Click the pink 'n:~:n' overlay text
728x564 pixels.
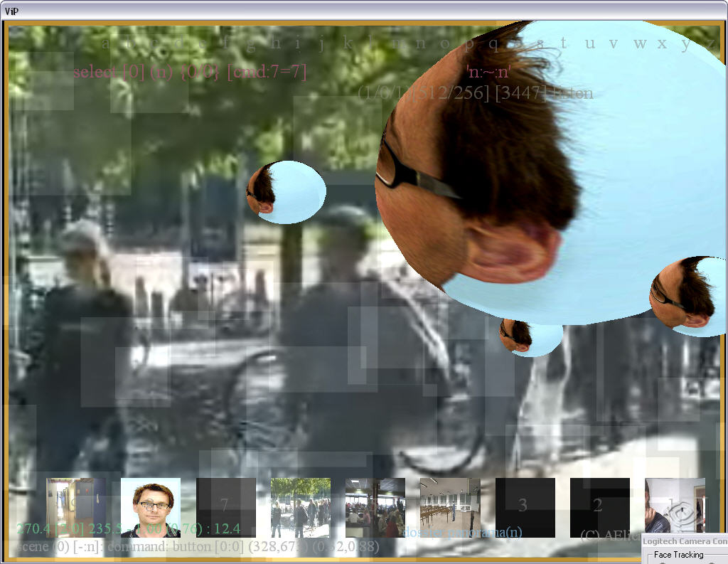point(489,72)
